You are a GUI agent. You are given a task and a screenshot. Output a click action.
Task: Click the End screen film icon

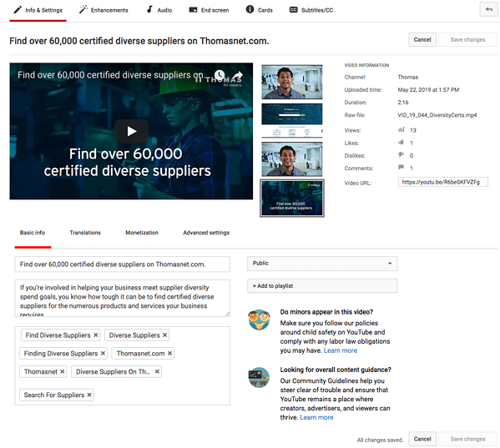click(193, 10)
